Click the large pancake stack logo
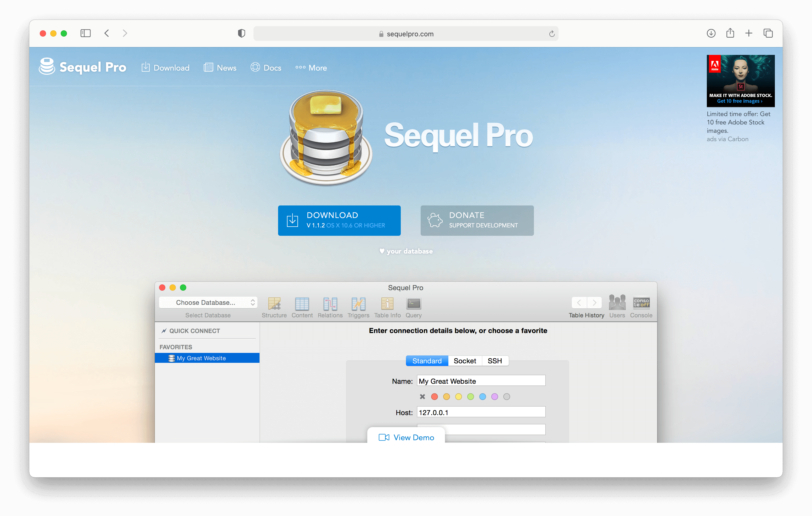812x516 pixels. click(x=326, y=137)
